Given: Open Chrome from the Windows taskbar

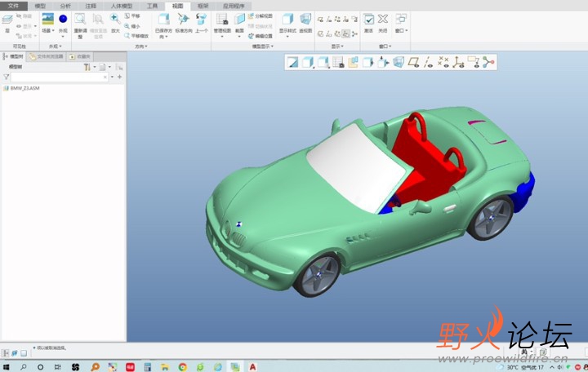Looking at the screenshot, I should 183,367.
